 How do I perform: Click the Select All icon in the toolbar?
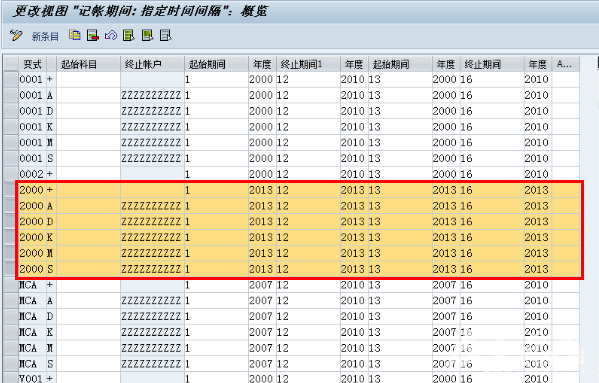[129, 36]
